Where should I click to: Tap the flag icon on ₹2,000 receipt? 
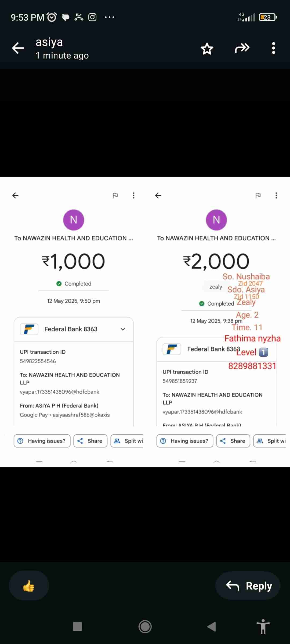258,195
